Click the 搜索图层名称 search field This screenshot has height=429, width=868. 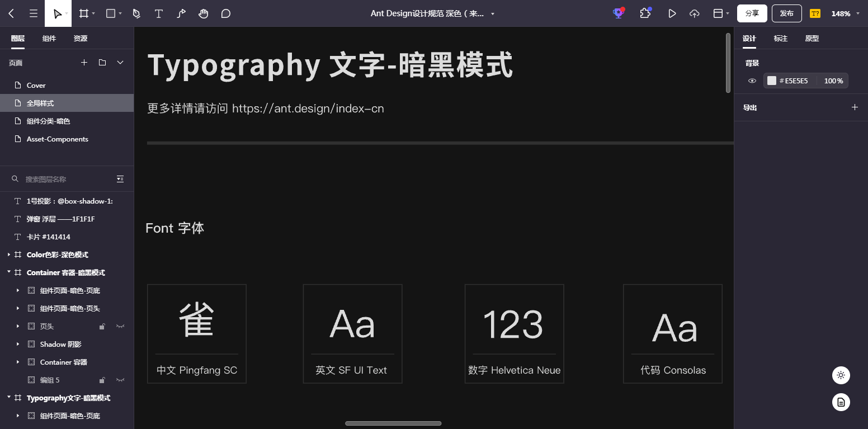coord(62,179)
